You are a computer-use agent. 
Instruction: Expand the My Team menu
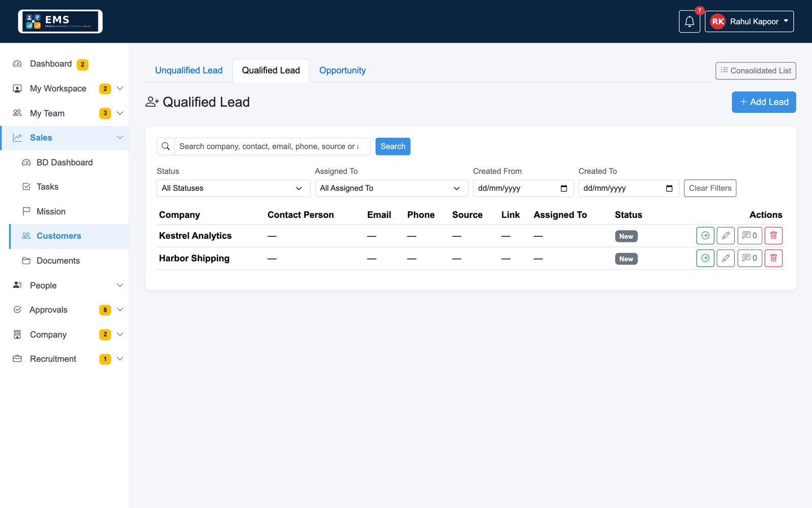pos(64,113)
